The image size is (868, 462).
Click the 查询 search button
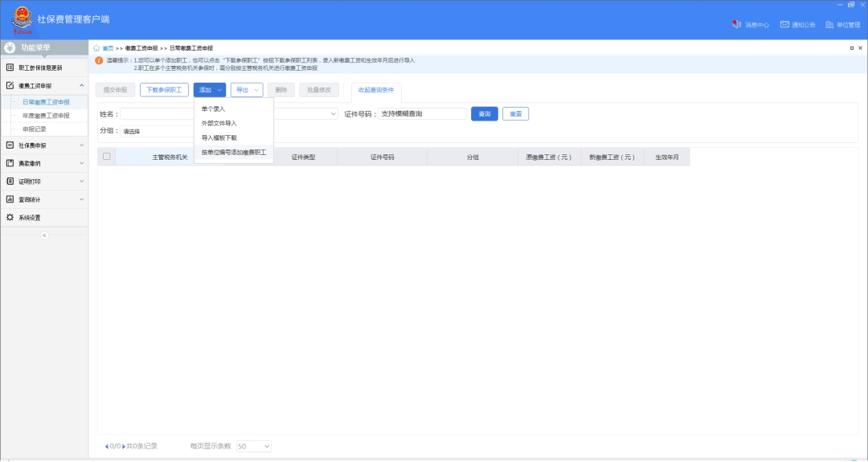(484, 114)
